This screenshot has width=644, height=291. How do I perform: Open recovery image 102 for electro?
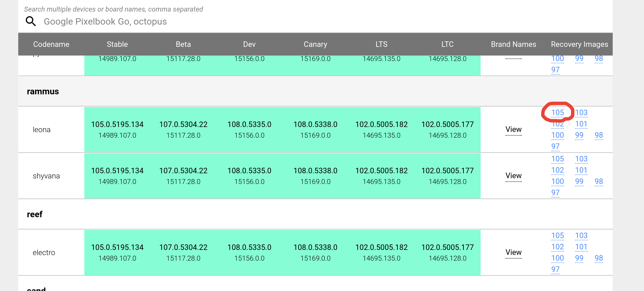click(x=557, y=247)
